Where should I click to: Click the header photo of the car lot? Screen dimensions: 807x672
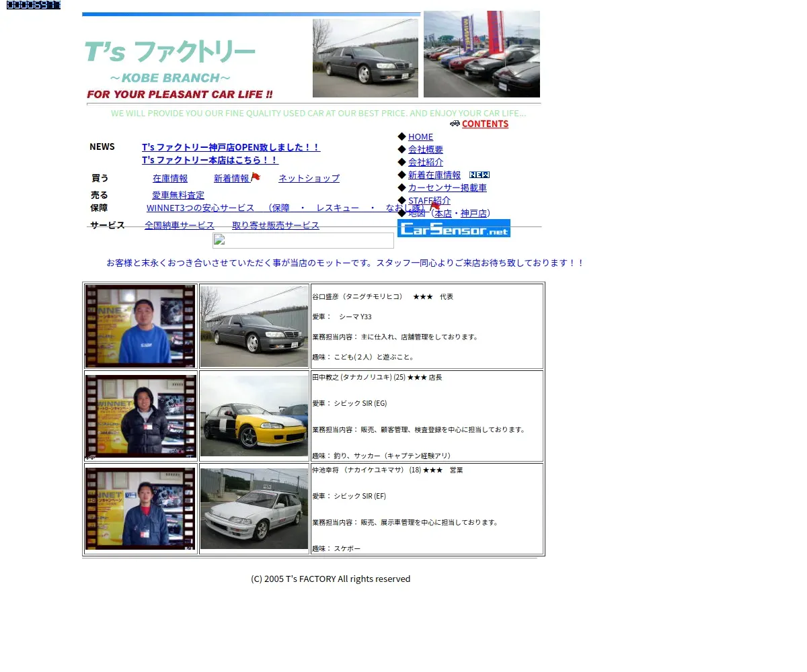(x=482, y=54)
